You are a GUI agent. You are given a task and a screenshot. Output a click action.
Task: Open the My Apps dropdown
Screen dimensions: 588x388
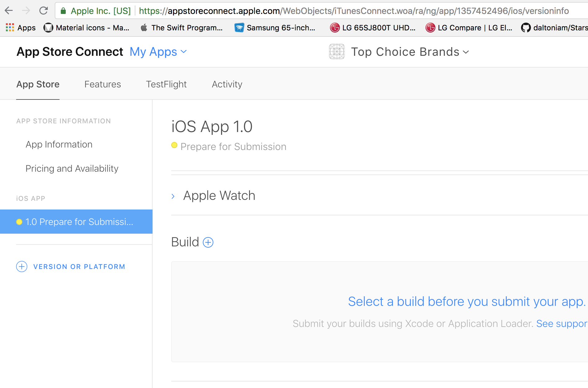[158, 52]
